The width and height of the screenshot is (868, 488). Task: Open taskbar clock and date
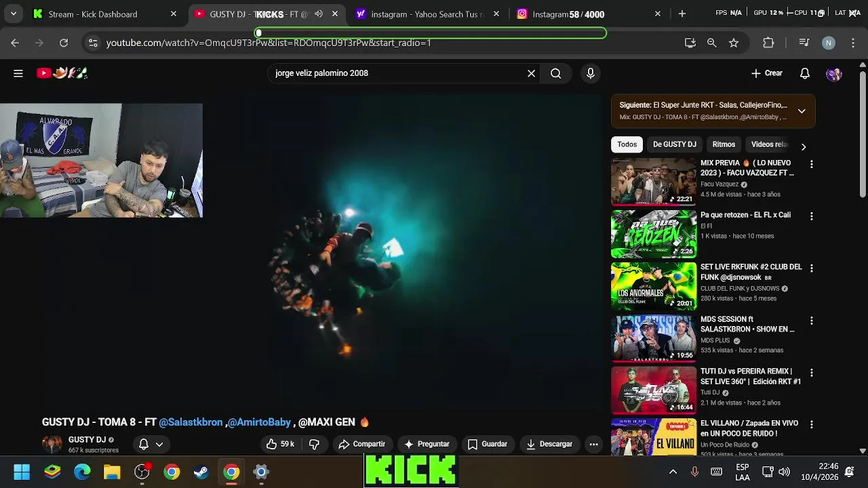(x=819, y=472)
